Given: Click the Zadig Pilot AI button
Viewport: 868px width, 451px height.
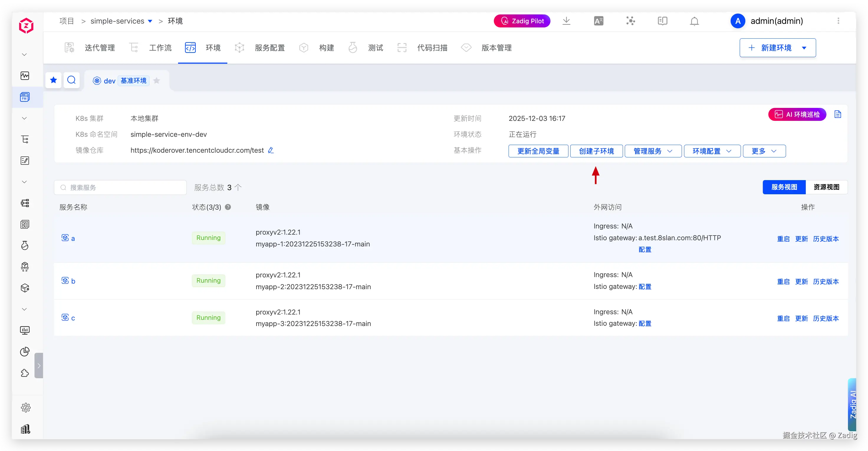Looking at the screenshot, I should (522, 21).
